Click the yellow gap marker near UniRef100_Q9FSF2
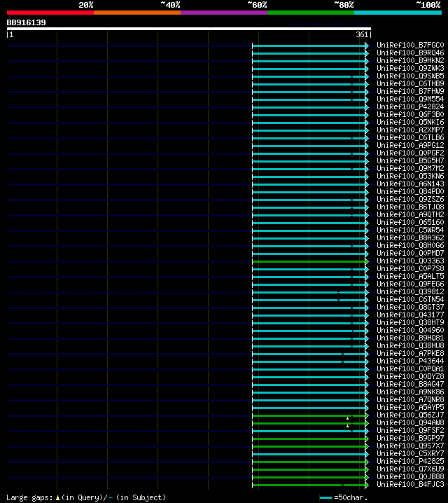 point(347,426)
